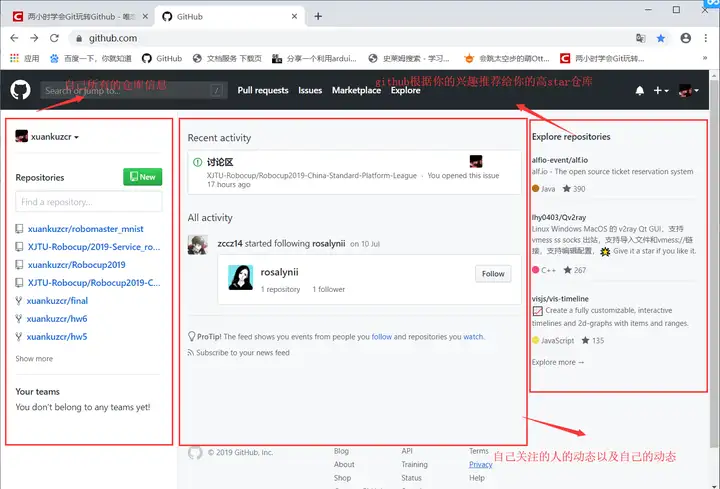Click the Pull requests nav item
The height and width of the screenshot is (489, 720).
click(x=263, y=90)
